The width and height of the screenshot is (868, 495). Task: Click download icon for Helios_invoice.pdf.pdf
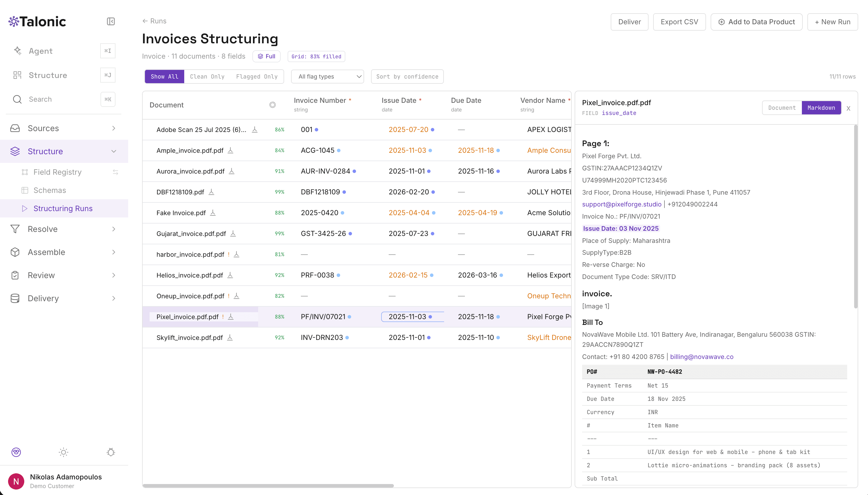[230, 275]
